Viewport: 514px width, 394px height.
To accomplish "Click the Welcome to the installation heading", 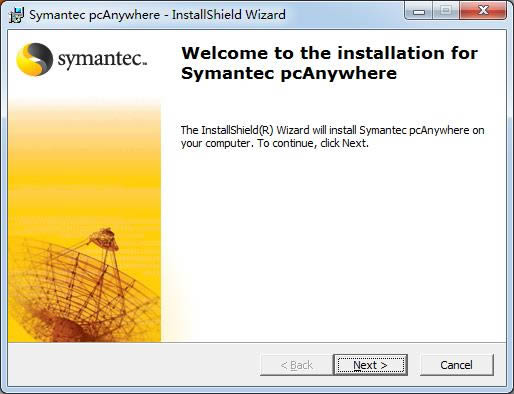I will (x=329, y=53).
